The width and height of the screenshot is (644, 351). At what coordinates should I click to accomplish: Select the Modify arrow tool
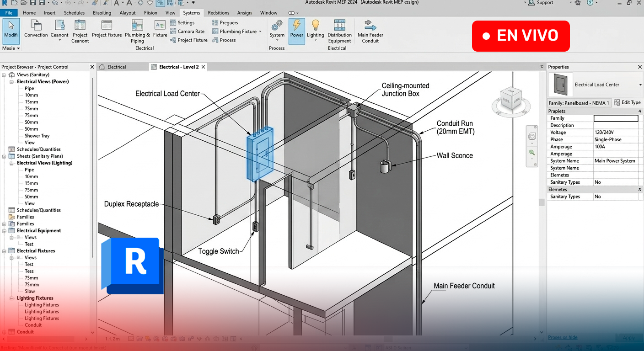point(11,31)
